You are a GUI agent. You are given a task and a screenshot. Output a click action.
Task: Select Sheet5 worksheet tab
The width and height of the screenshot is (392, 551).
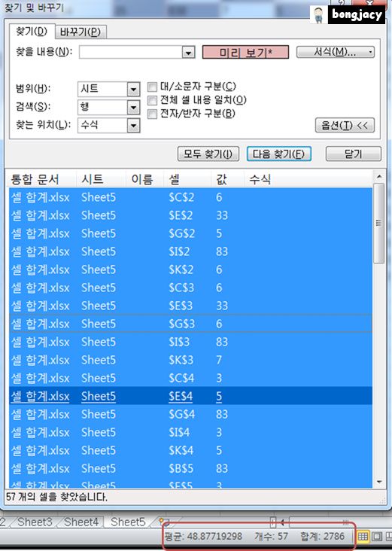(128, 522)
